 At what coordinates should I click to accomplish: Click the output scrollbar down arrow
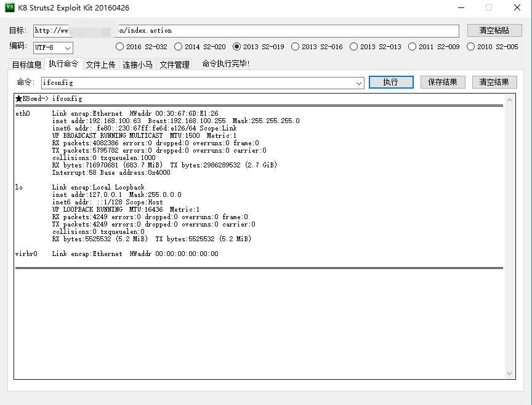tap(509, 373)
